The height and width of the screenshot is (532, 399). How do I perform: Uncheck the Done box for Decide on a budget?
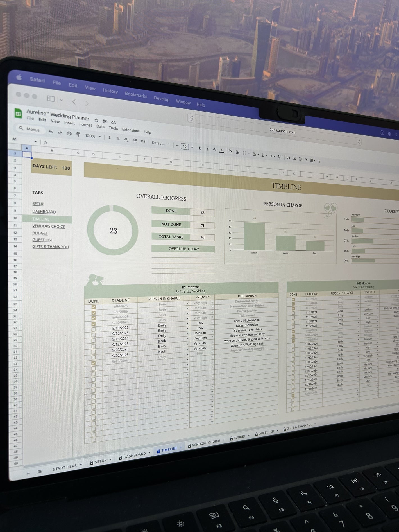94,307
